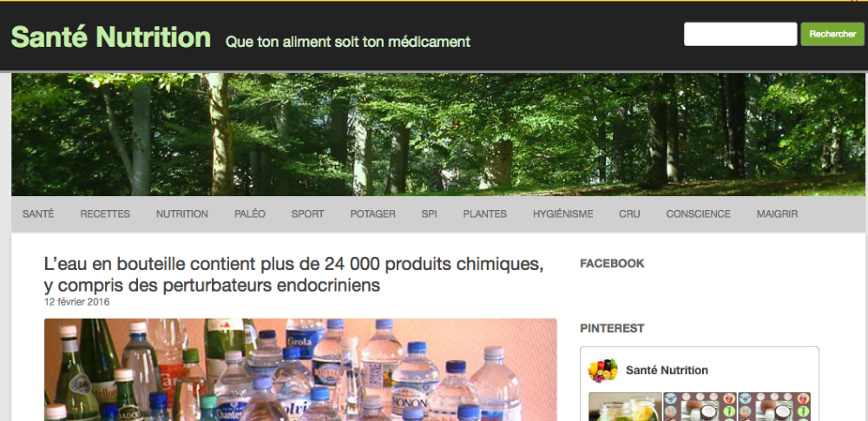Click the Santé Nutrition site title
The height and width of the screenshot is (421, 868).
[111, 37]
